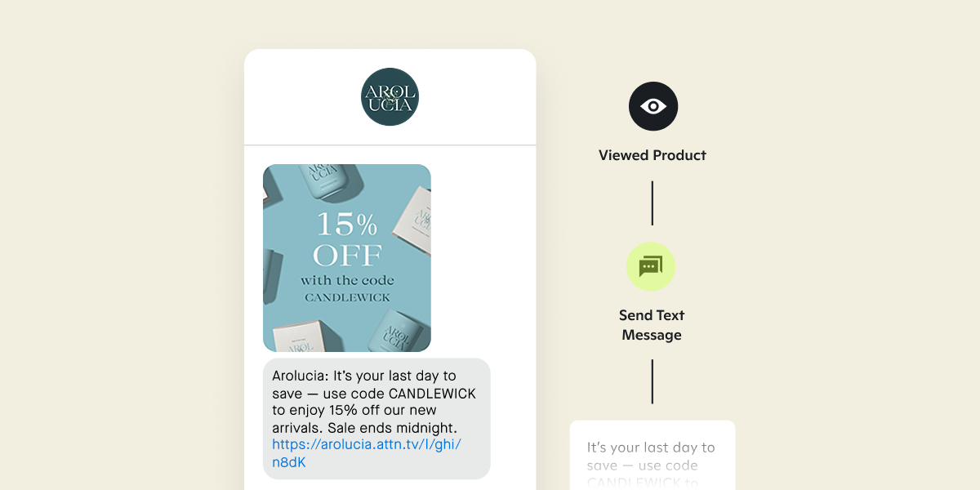Click the eye icon above Viewed Product
The image size is (980, 490).
pyautogui.click(x=653, y=106)
